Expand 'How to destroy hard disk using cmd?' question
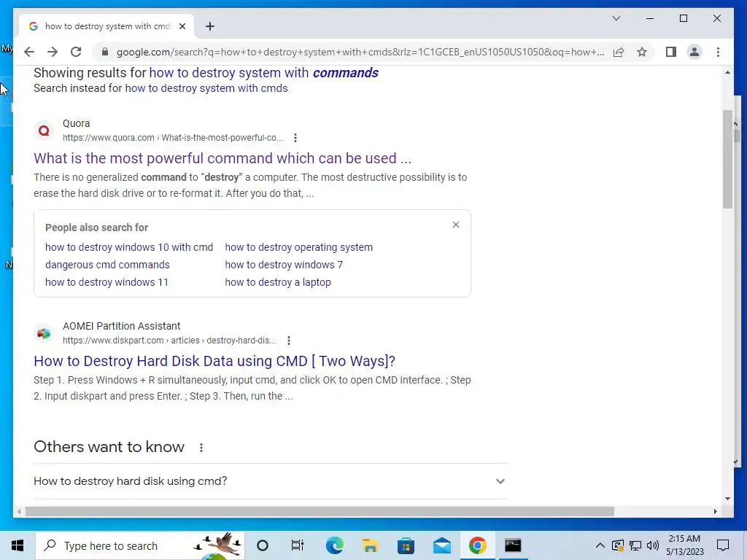Viewport: 747px width, 560px height. pyautogui.click(x=271, y=481)
